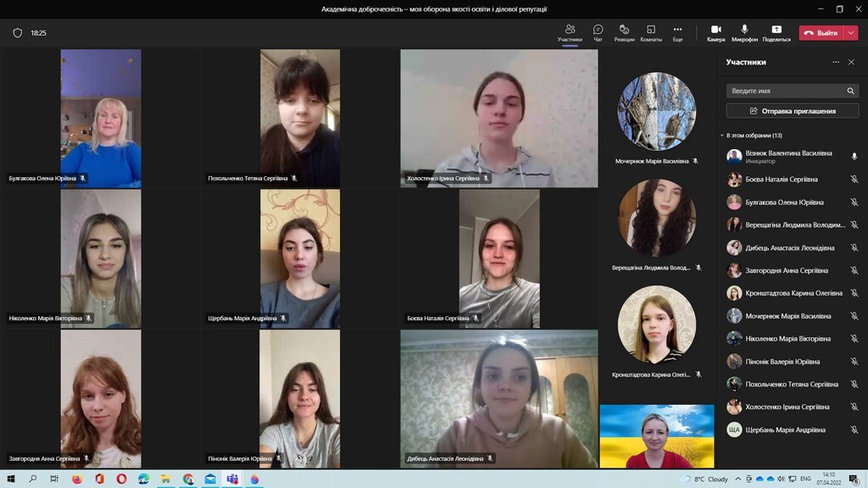Expand the arrow next to Выйти
Viewport: 868px width, 488px height.
[x=851, y=33]
